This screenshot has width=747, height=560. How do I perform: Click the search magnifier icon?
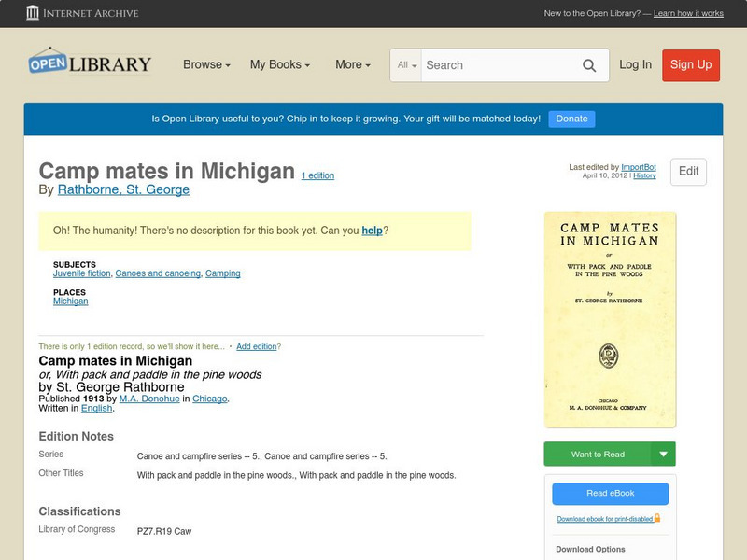[x=589, y=65]
